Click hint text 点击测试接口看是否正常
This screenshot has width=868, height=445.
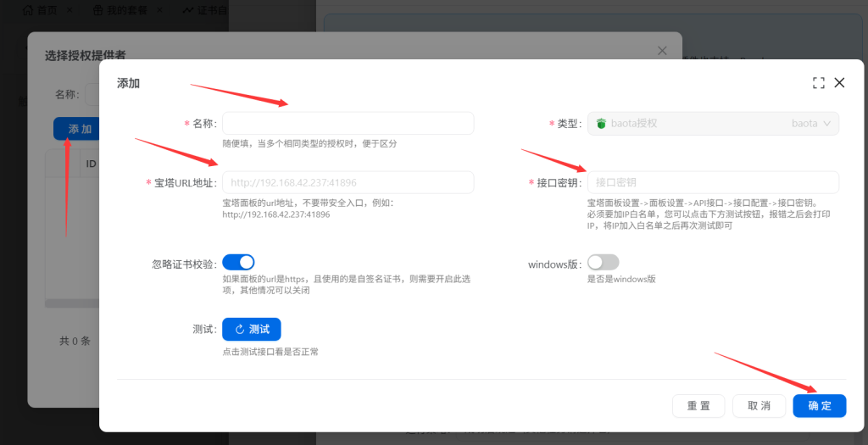click(270, 352)
